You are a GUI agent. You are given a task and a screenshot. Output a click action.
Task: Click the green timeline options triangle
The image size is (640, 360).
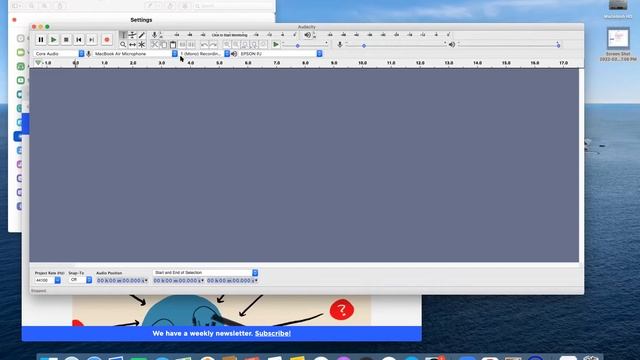click(38, 63)
